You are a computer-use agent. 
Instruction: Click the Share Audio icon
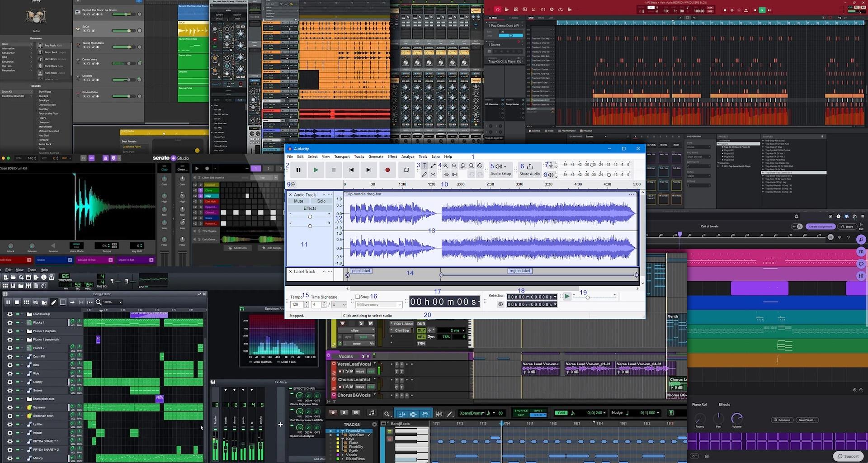click(529, 167)
